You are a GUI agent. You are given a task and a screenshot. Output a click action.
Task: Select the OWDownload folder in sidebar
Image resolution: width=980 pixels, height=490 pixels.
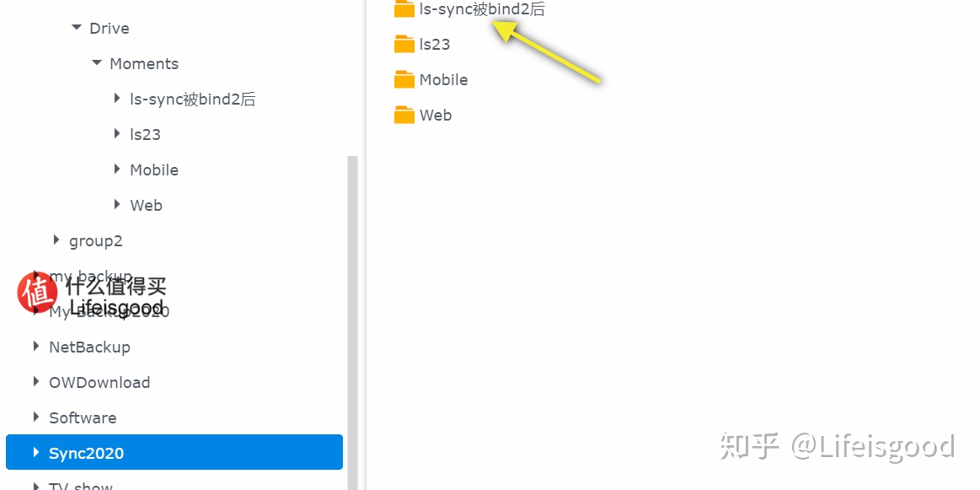[99, 382]
